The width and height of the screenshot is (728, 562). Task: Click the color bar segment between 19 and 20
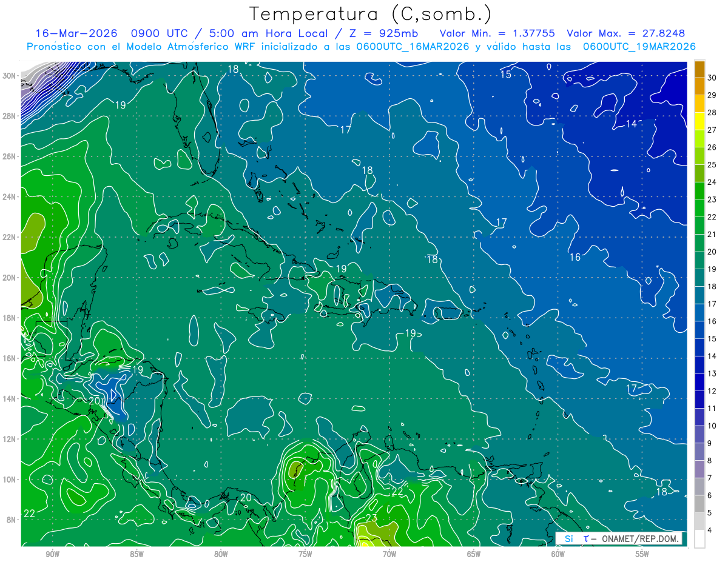(x=699, y=260)
